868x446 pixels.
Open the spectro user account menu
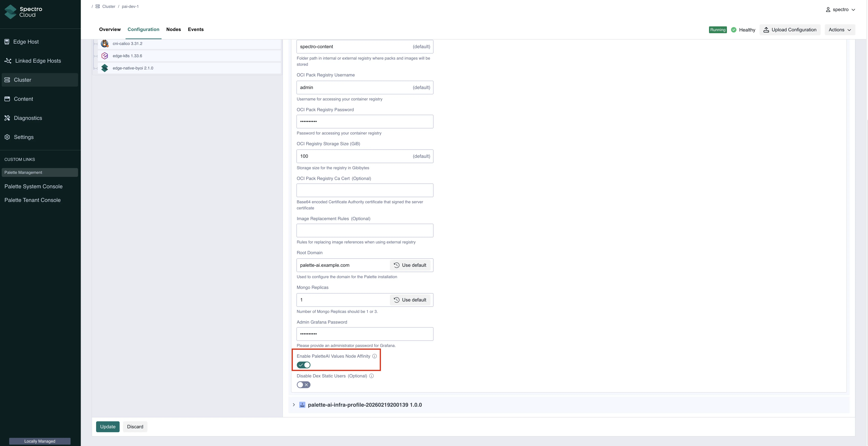[841, 9]
